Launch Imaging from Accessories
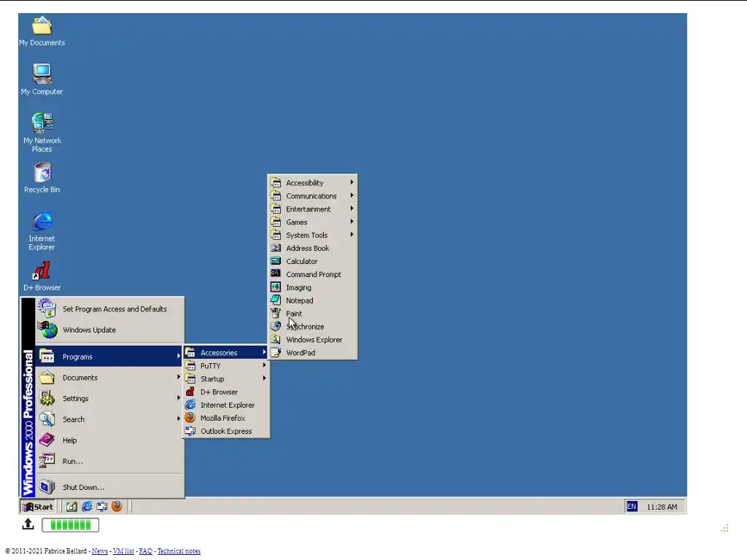The height and width of the screenshot is (560, 747). click(x=312, y=287)
